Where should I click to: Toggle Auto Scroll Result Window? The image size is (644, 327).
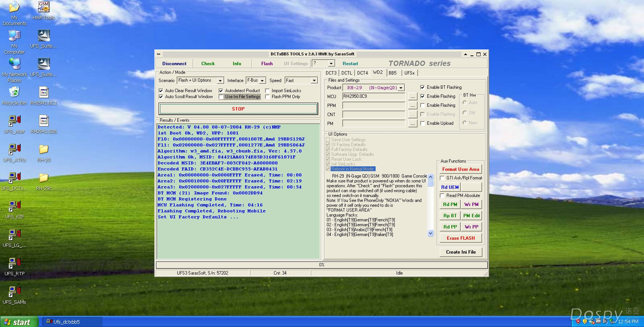161,97
